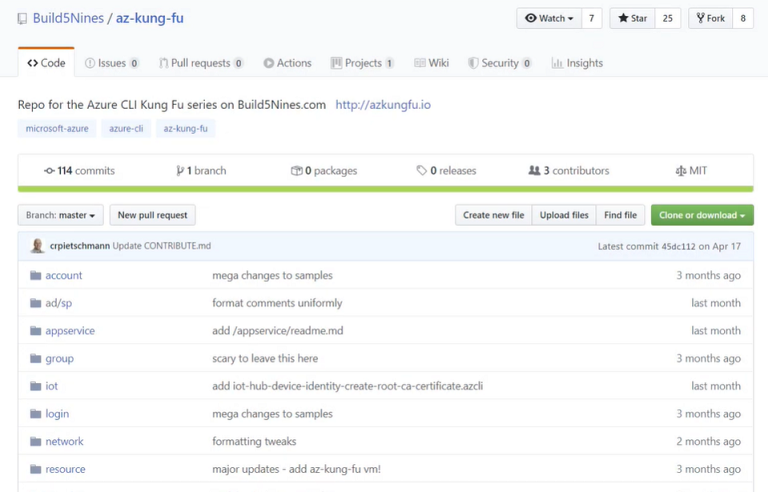This screenshot has width=768, height=492.
Task: Fork the az-kung-fu repository
Action: 710,18
